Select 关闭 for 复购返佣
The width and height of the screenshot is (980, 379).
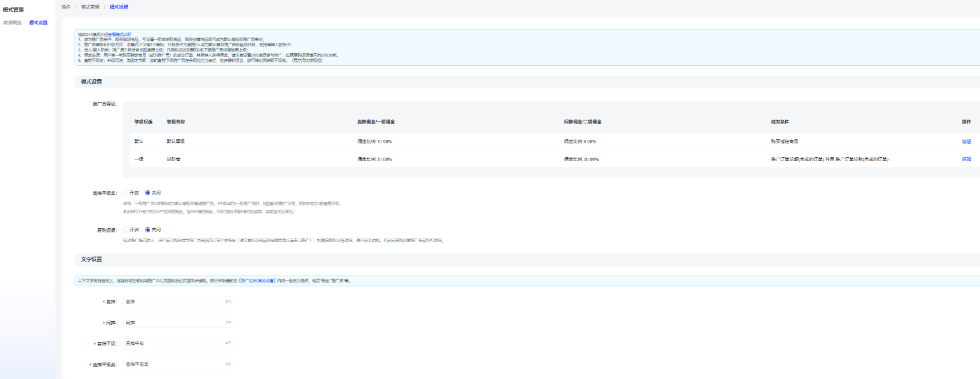point(148,230)
